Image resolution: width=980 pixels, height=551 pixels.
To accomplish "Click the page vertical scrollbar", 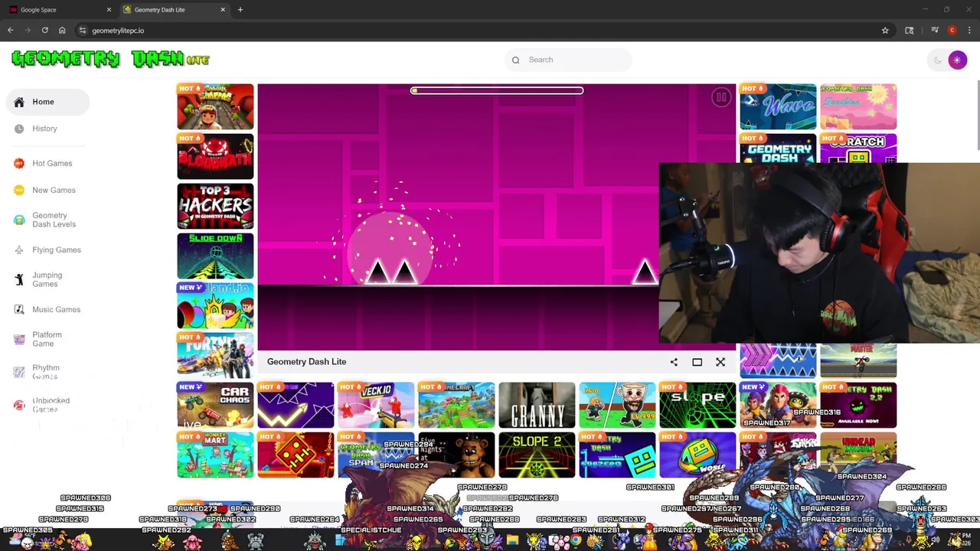I will [x=977, y=115].
